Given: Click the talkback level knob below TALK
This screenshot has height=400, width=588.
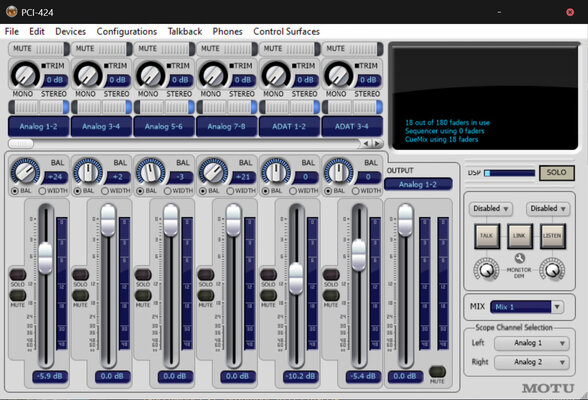Looking at the screenshot, I should point(486,270).
